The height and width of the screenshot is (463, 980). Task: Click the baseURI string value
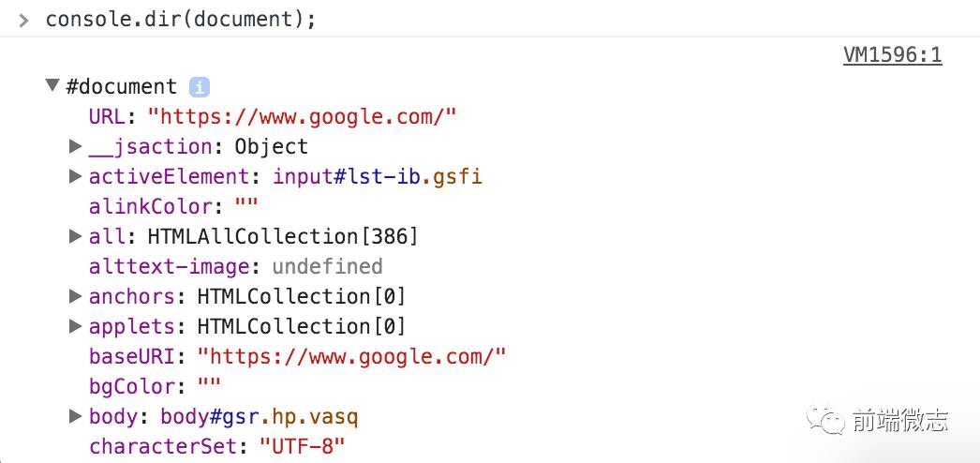[351, 357]
